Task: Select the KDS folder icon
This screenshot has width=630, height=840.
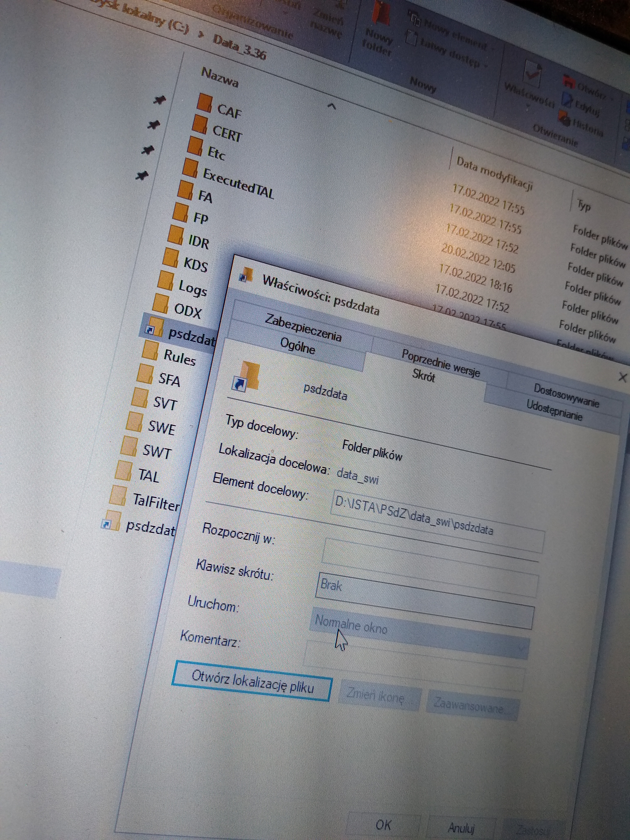Action: [170, 257]
